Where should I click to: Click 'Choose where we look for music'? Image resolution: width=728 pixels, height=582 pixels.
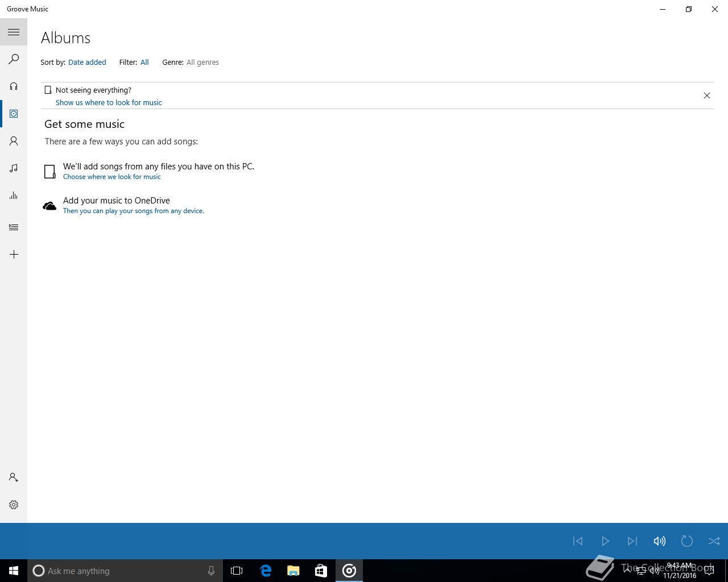point(112,177)
